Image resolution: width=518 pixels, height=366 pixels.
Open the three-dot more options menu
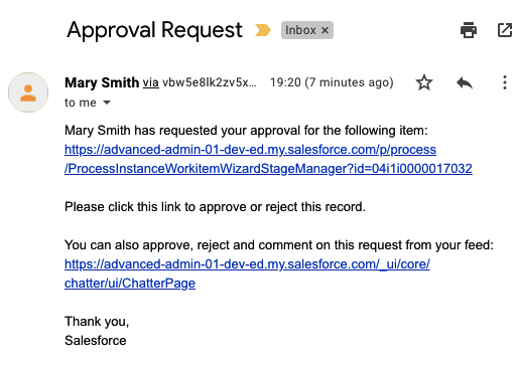[x=505, y=82]
